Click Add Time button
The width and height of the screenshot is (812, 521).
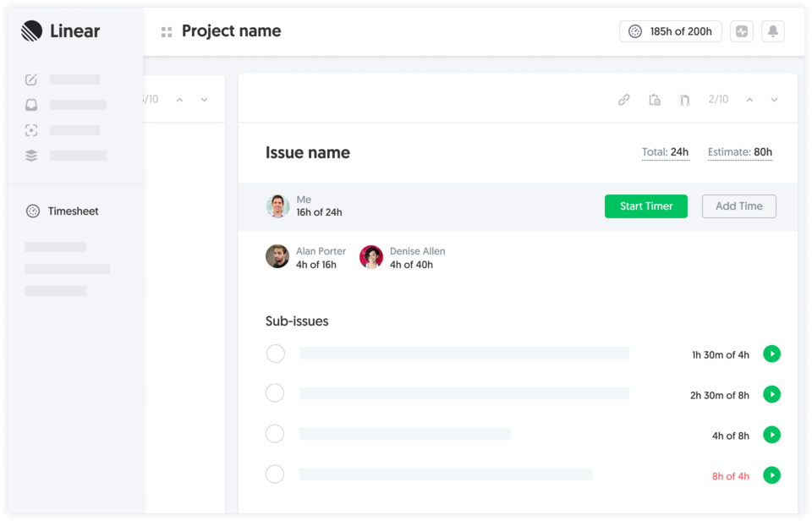(x=739, y=206)
